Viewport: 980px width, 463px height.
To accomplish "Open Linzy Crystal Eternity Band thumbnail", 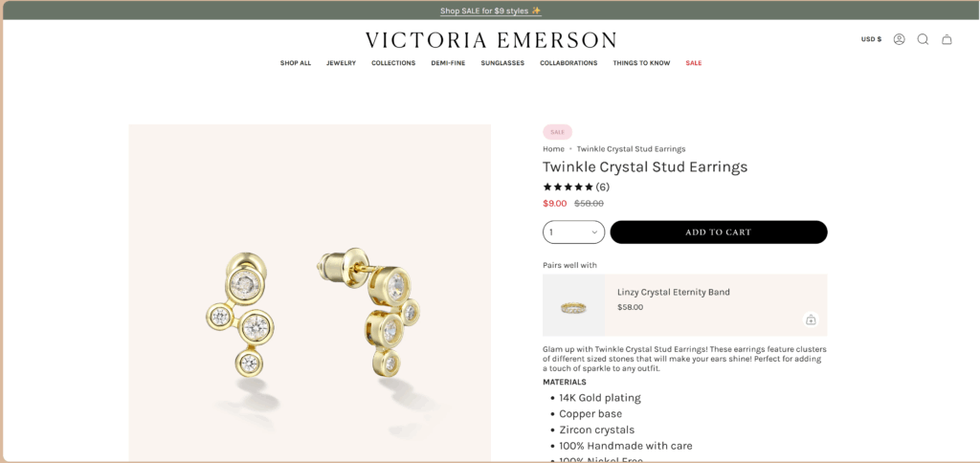I will [574, 305].
